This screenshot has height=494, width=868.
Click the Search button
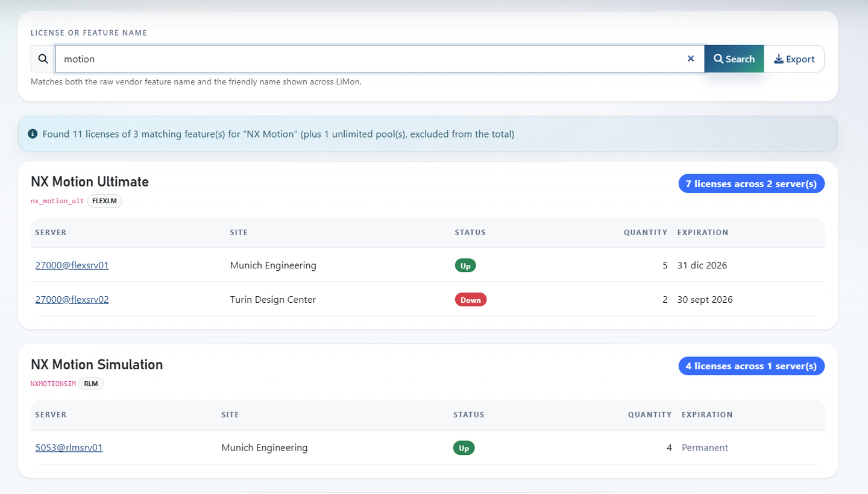click(734, 59)
